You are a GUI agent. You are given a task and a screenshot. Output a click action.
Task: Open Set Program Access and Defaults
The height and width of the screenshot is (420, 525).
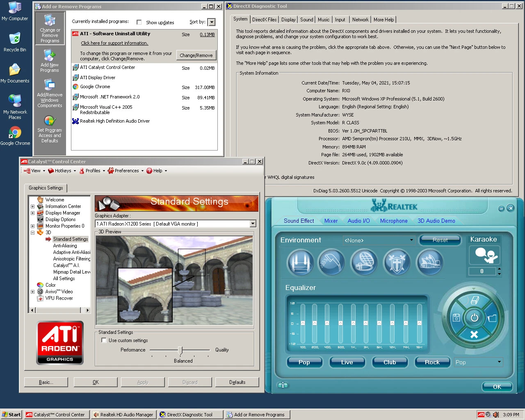50,130
